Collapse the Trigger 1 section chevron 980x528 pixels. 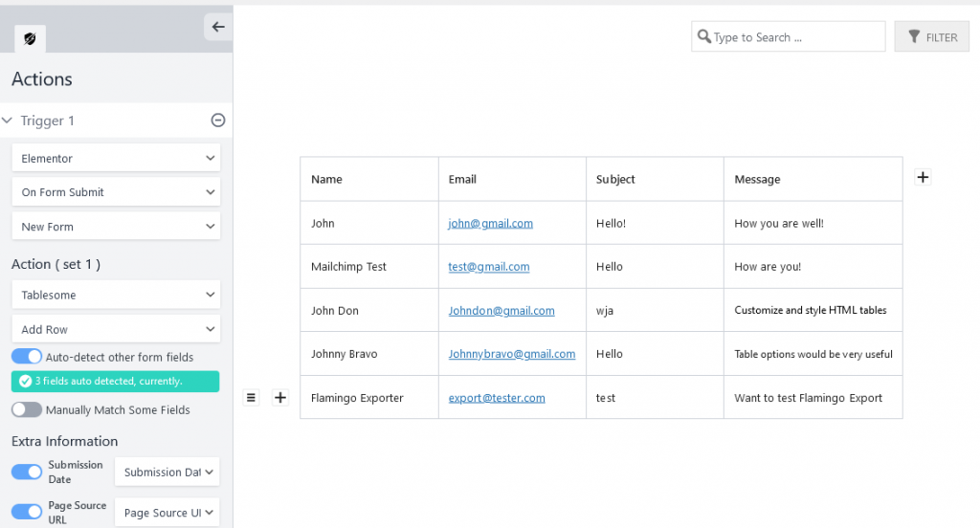point(8,121)
